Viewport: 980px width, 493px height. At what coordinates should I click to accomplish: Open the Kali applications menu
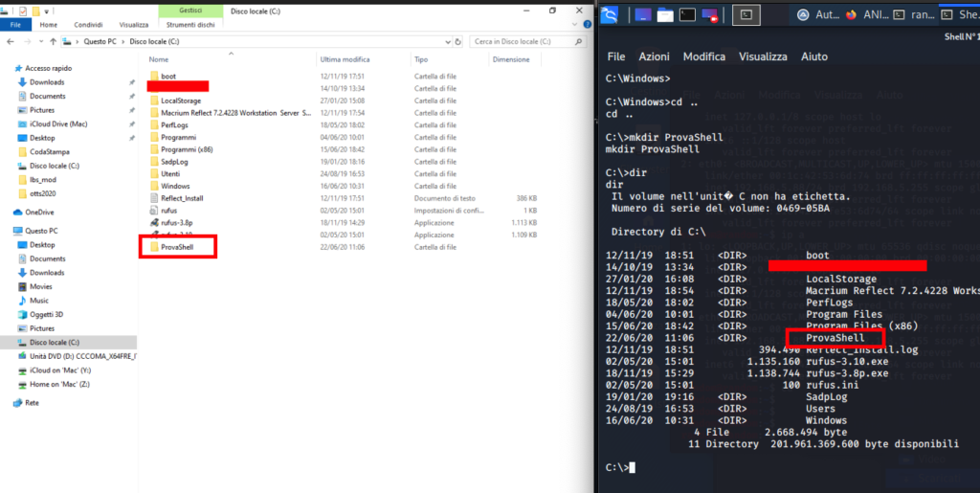pyautogui.click(x=608, y=13)
